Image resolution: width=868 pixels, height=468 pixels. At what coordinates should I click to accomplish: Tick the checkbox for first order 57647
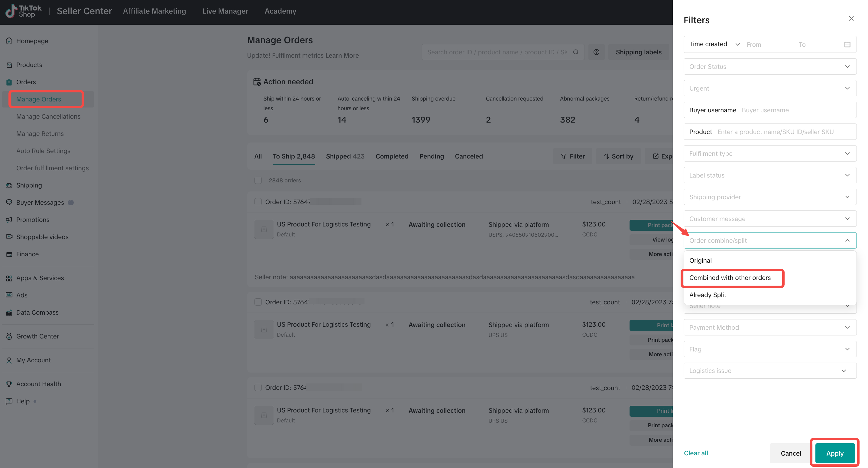(x=258, y=202)
